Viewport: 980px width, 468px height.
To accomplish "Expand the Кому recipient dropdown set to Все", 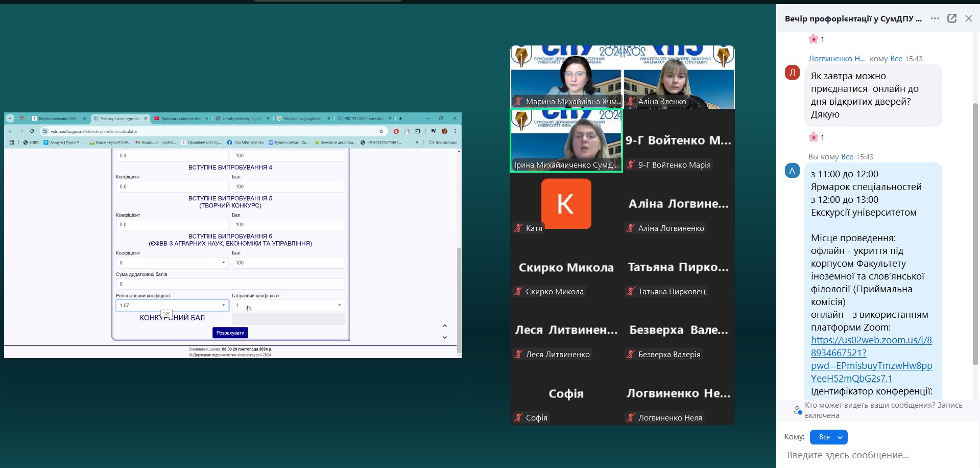I will click(x=828, y=437).
